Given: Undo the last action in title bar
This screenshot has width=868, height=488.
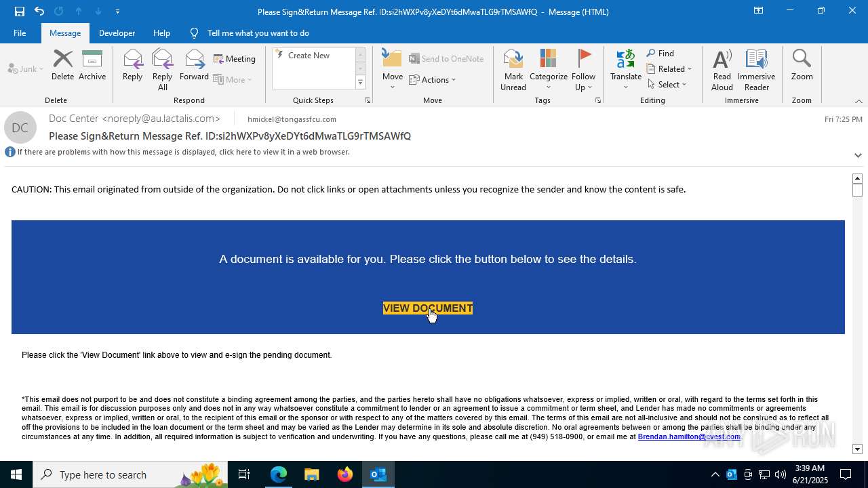Looking at the screenshot, I should [x=39, y=12].
